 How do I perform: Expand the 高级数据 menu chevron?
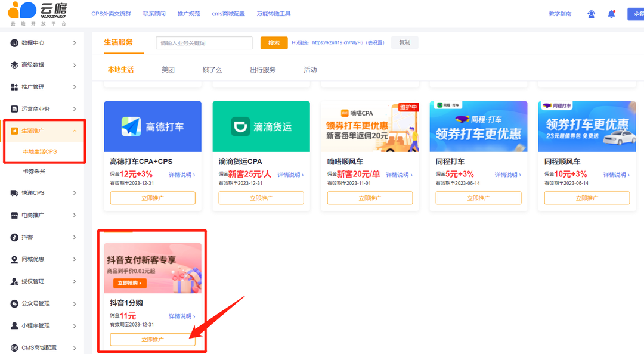point(75,65)
